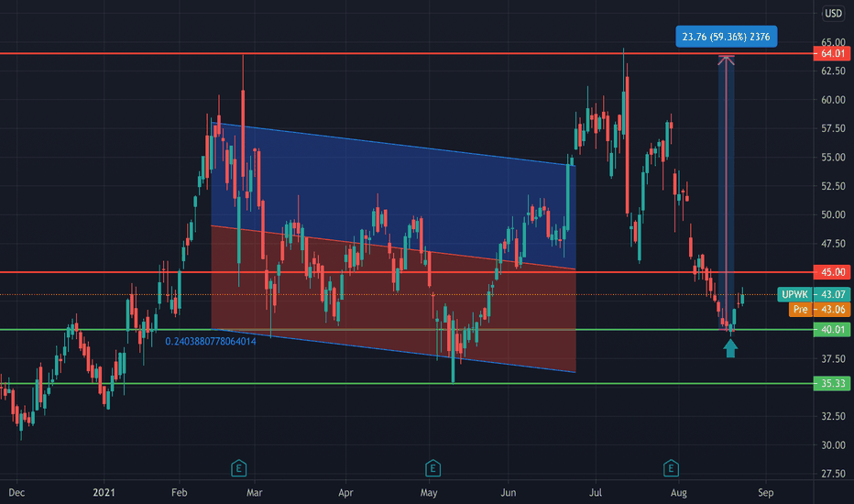Click the 50.00 price scale value
The height and width of the screenshot is (504, 854).
833,214
